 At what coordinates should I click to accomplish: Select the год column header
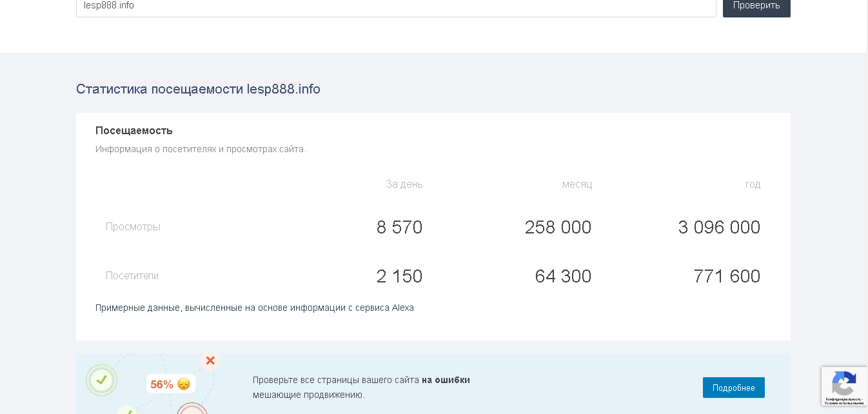(753, 184)
